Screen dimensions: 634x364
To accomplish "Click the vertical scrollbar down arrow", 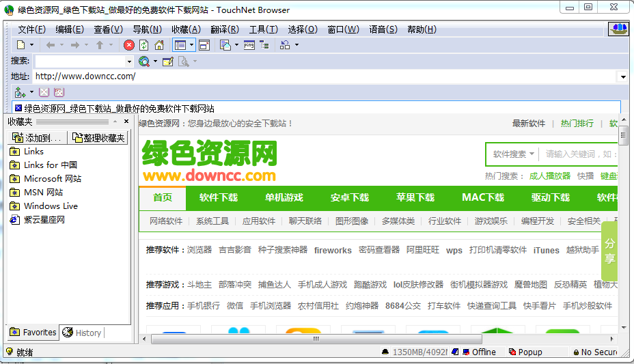I will (x=623, y=327).
